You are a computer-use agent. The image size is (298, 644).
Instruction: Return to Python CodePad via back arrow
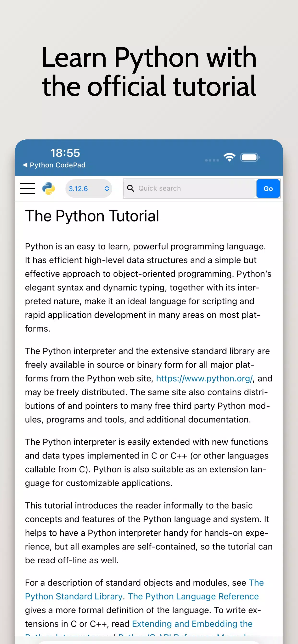54,165
